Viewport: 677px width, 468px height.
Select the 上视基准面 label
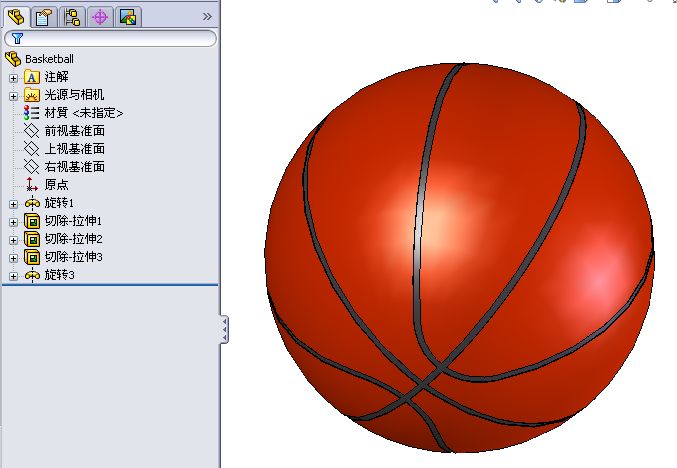[75, 149]
